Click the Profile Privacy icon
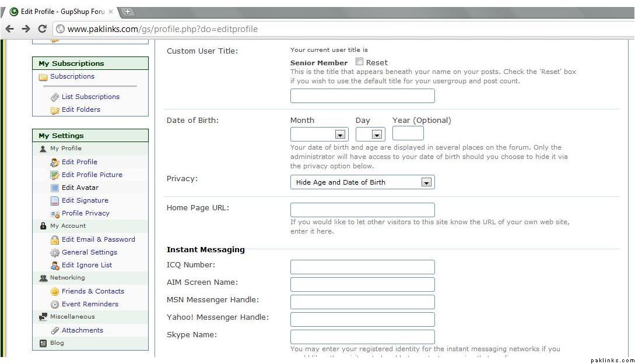The image size is (635, 364). click(55, 214)
